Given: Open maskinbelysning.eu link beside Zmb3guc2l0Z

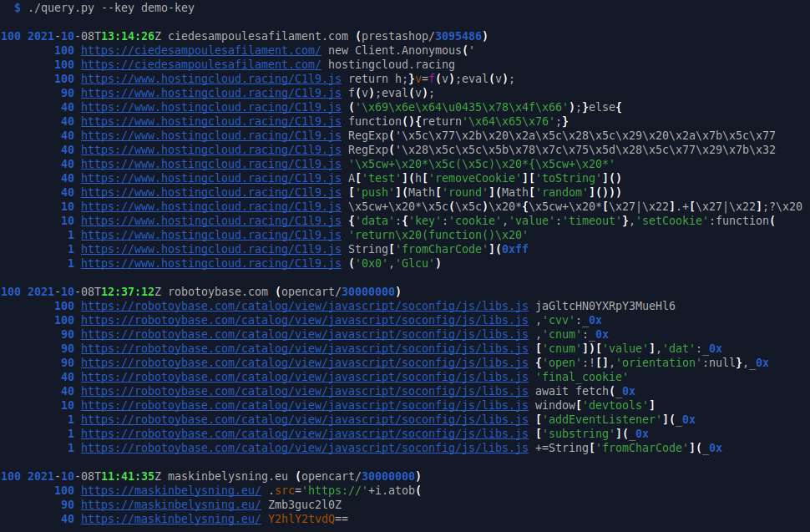Looking at the screenshot, I should [171, 504].
